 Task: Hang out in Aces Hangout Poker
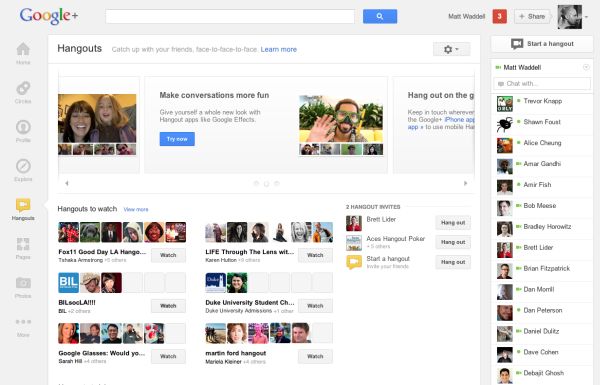(453, 242)
